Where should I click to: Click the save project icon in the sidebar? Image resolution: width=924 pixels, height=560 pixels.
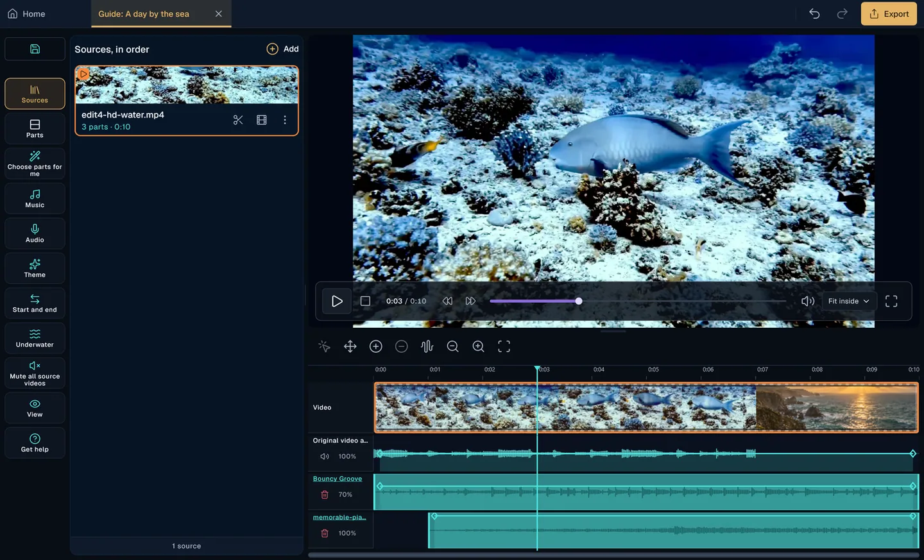[35, 49]
